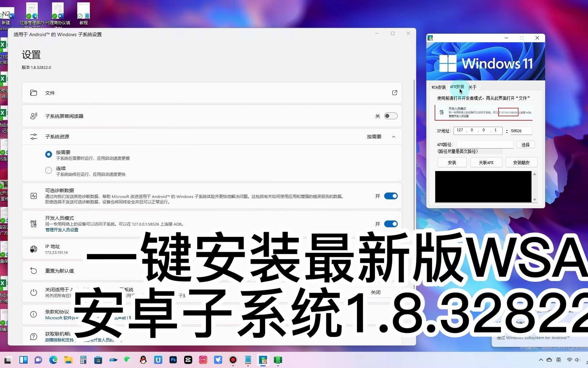Open the green Android subsystem taskbar icon
The width and height of the screenshot is (588, 368).
[278, 360]
